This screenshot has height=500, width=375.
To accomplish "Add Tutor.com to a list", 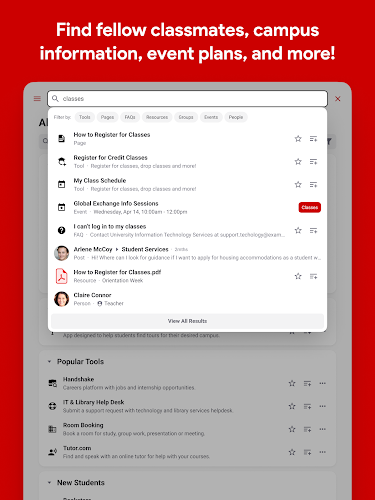I will click(307, 452).
